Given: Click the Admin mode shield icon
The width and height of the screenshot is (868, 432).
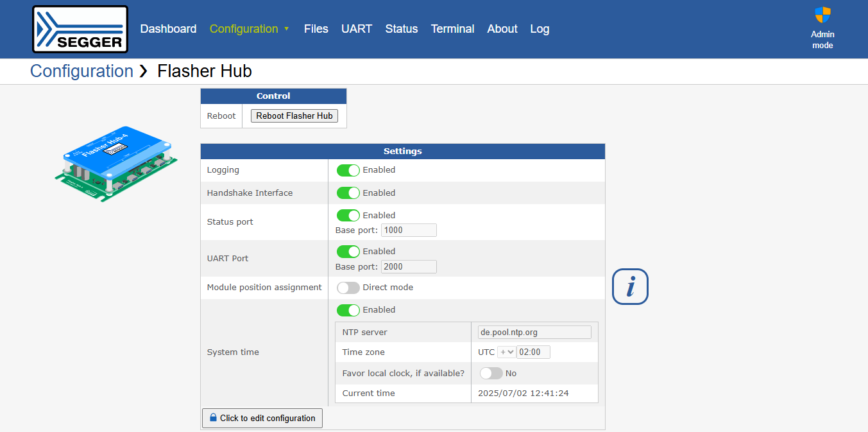Looking at the screenshot, I should pyautogui.click(x=822, y=15).
